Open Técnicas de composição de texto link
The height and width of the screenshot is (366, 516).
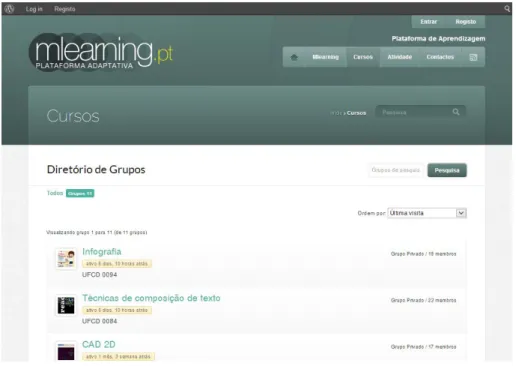[x=151, y=298]
